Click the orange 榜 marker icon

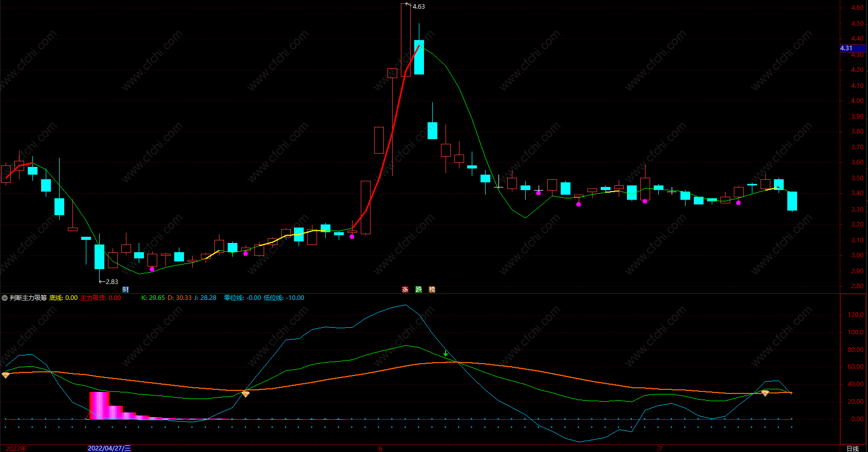[432, 290]
